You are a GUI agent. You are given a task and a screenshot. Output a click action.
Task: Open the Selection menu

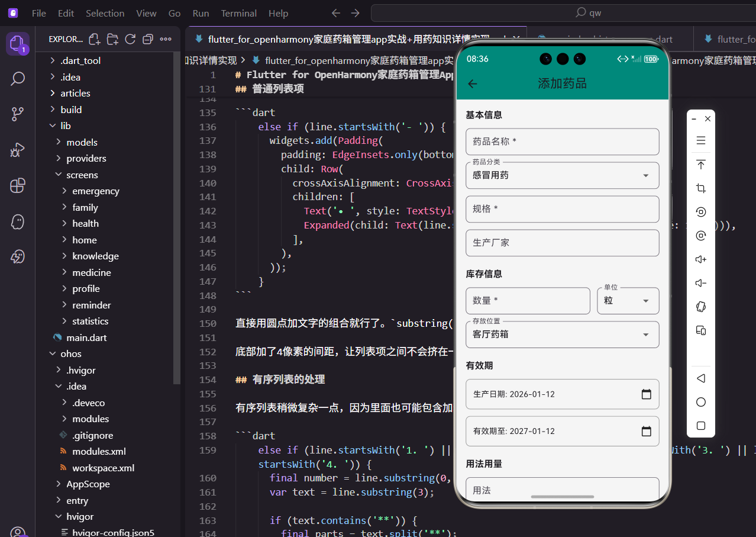click(x=105, y=13)
